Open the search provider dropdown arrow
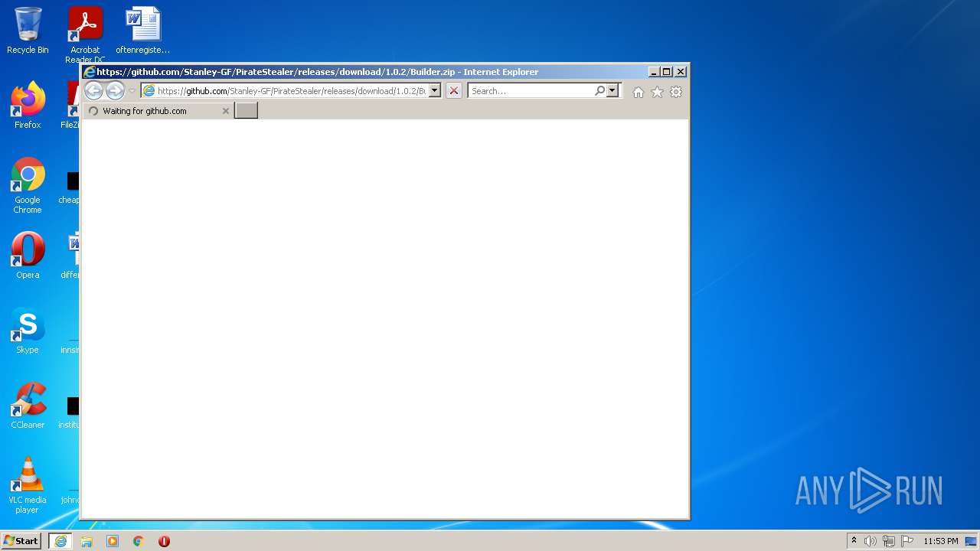980x551 pixels. [x=612, y=90]
